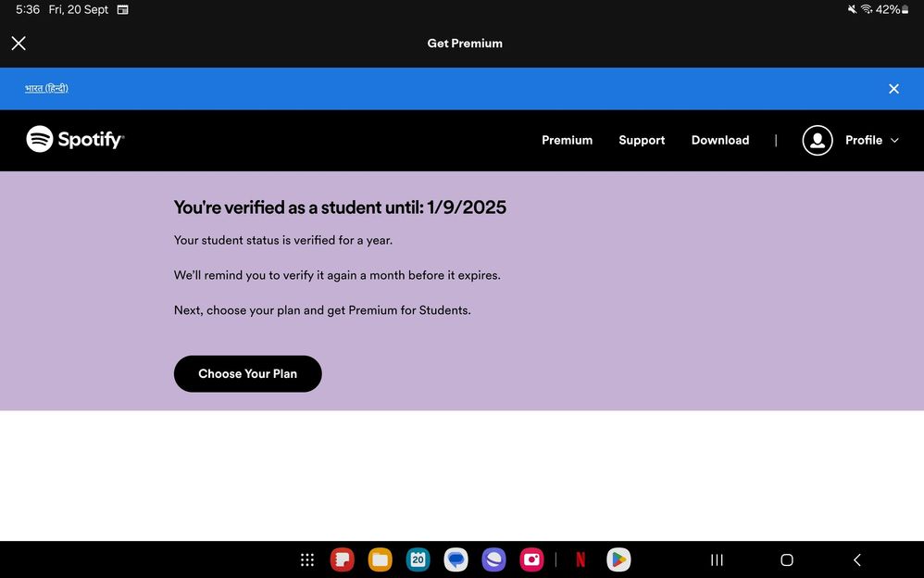Click "Next, choose your plan" sentence
The width and height of the screenshot is (924, 578).
(x=322, y=310)
